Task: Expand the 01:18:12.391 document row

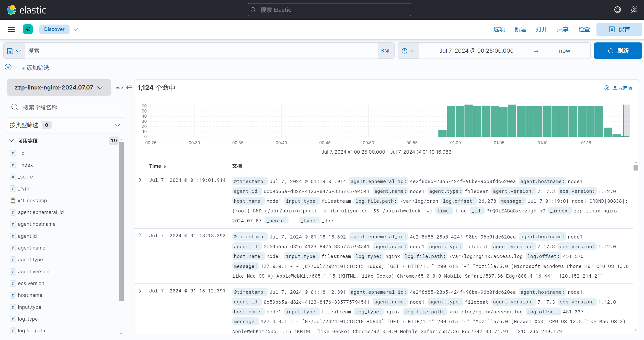Action: [x=140, y=291]
